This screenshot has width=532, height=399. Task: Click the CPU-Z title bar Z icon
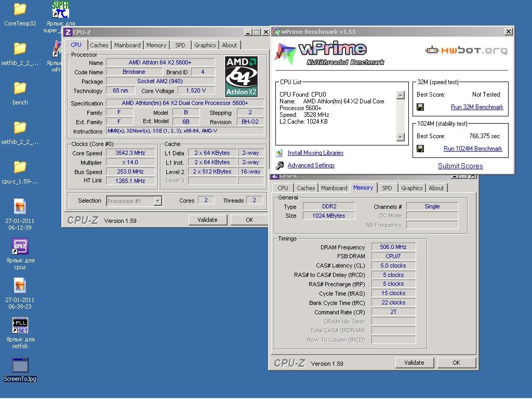[68, 32]
